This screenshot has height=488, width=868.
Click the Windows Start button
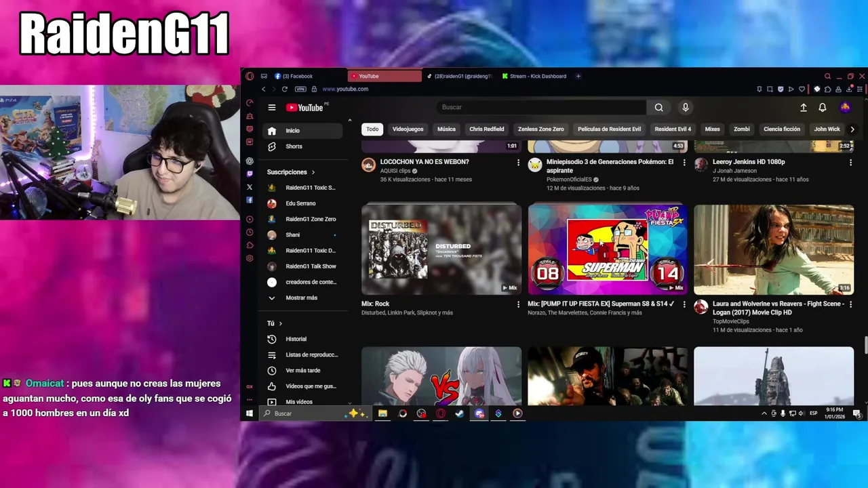click(x=250, y=413)
